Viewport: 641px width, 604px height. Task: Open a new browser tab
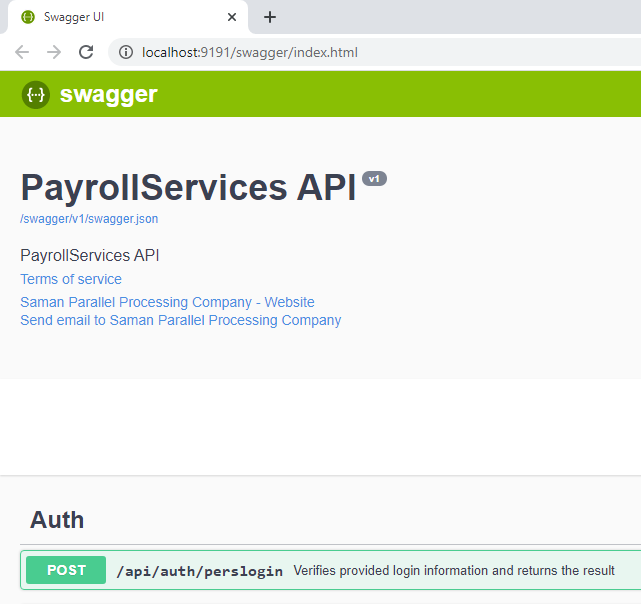tap(270, 17)
